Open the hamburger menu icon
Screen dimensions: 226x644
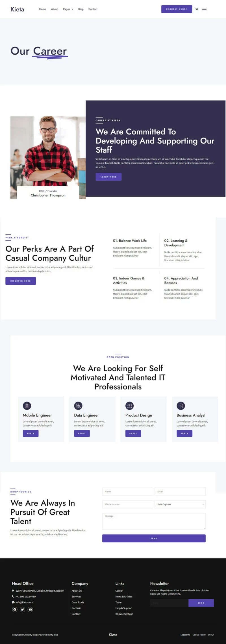(x=204, y=9)
